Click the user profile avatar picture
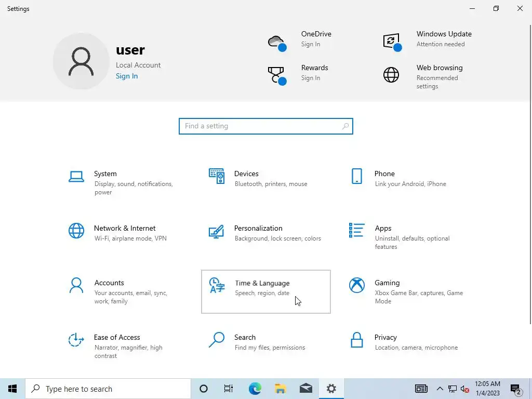This screenshot has height=399, width=532. 81,61
